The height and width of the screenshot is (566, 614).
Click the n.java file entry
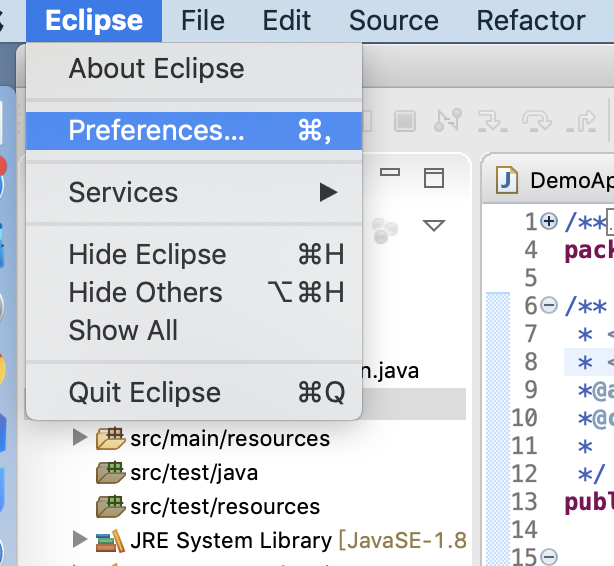(390, 371)
